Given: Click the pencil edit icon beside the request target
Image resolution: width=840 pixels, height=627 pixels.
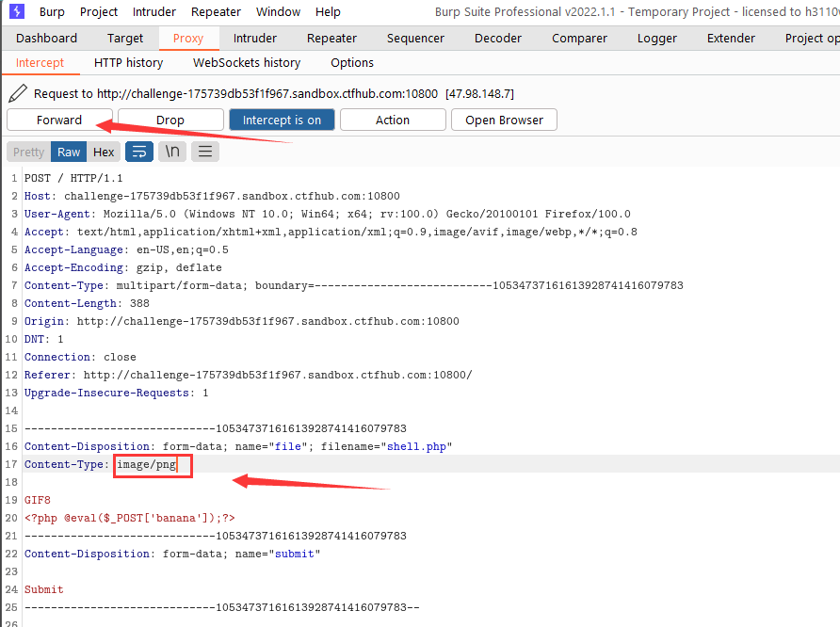Looking at the screenshot, I should pos(18,93).
